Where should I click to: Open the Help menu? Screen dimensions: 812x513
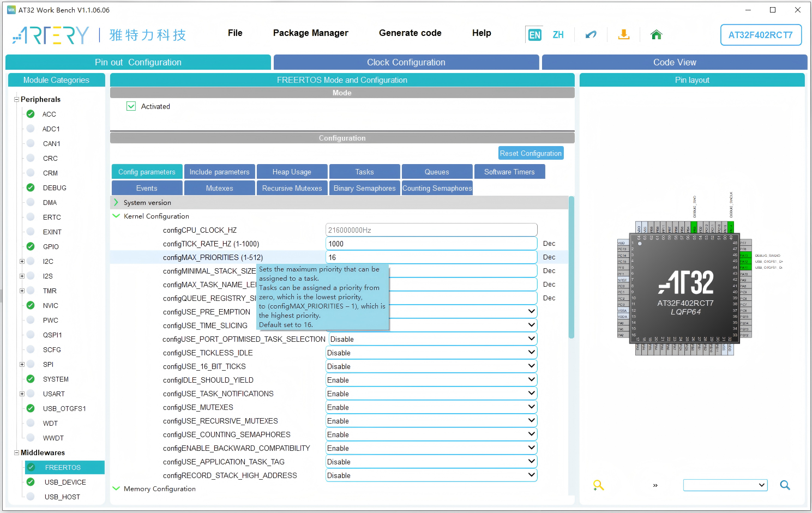(482, 33)
